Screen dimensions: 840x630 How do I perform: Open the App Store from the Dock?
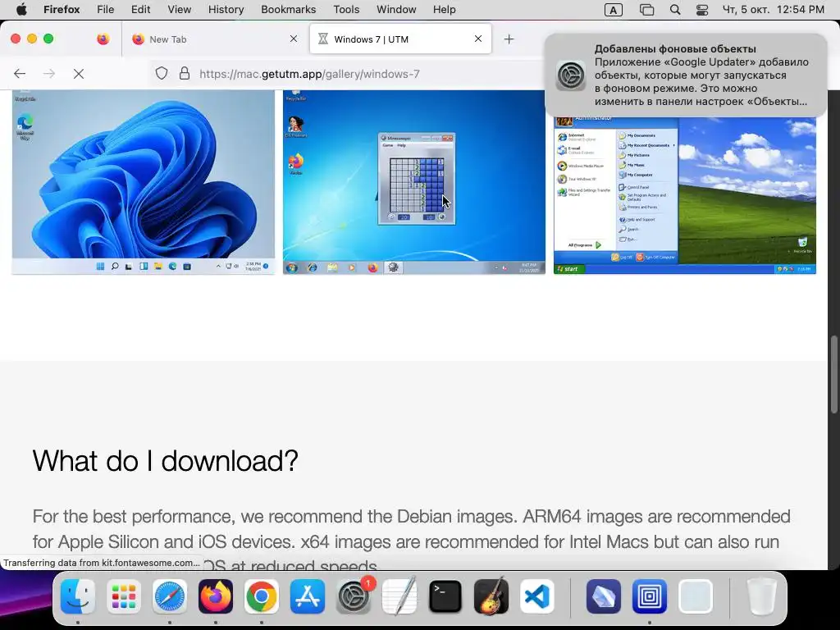pos(308,596)
